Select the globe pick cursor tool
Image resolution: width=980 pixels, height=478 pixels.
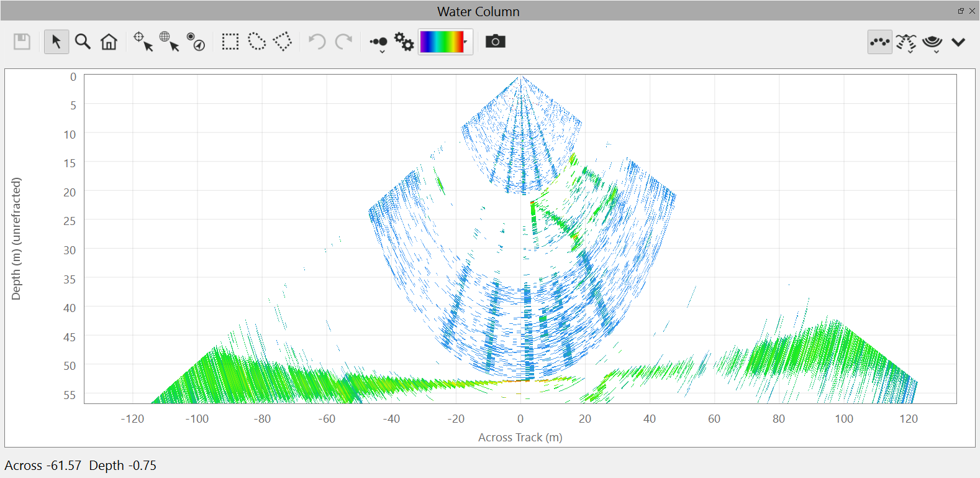pos(169,42)
